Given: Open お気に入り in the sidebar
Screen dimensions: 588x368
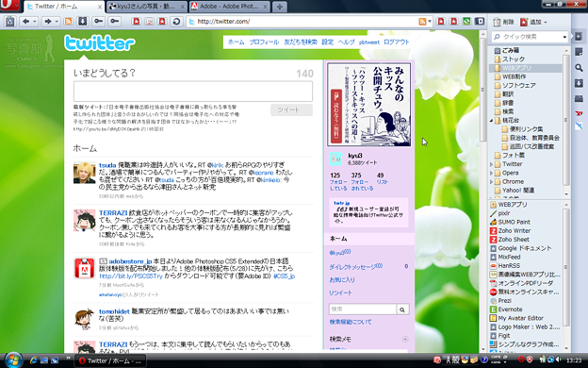Looking at the screenshot, I should 342,280.
